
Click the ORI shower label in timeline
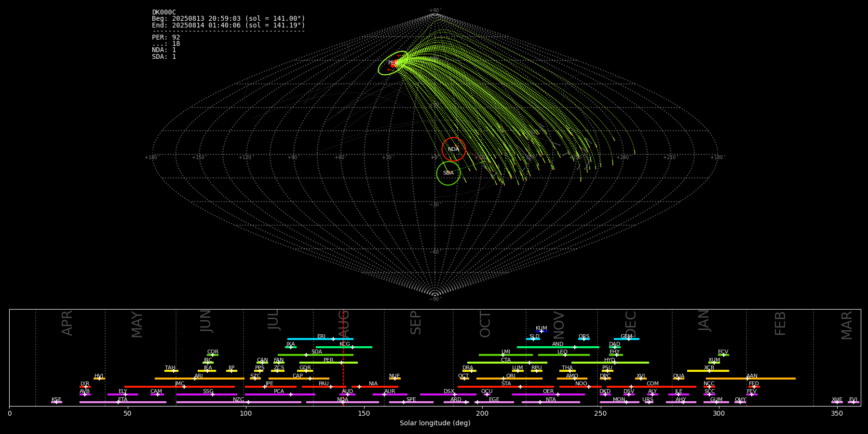pos(511,376)
